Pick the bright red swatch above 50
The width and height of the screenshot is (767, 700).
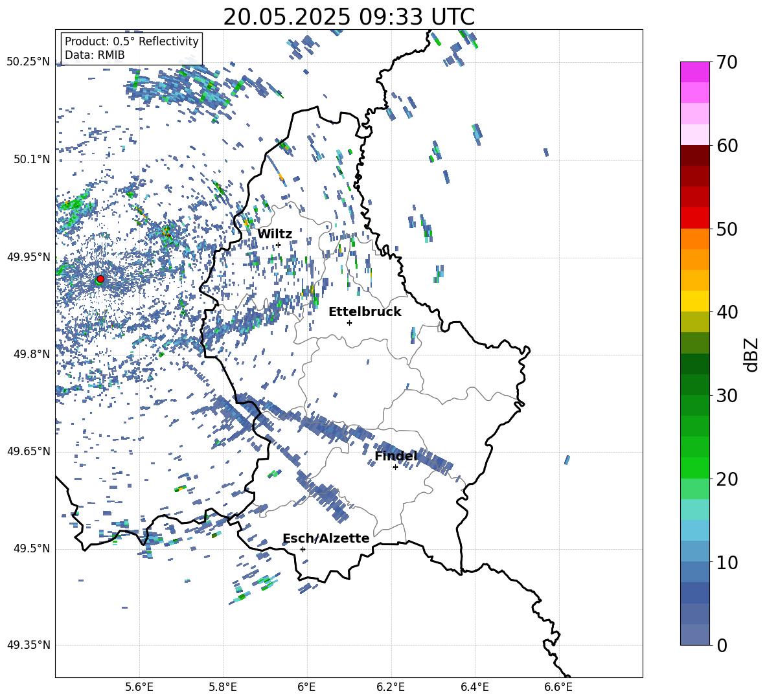[694, 218]
